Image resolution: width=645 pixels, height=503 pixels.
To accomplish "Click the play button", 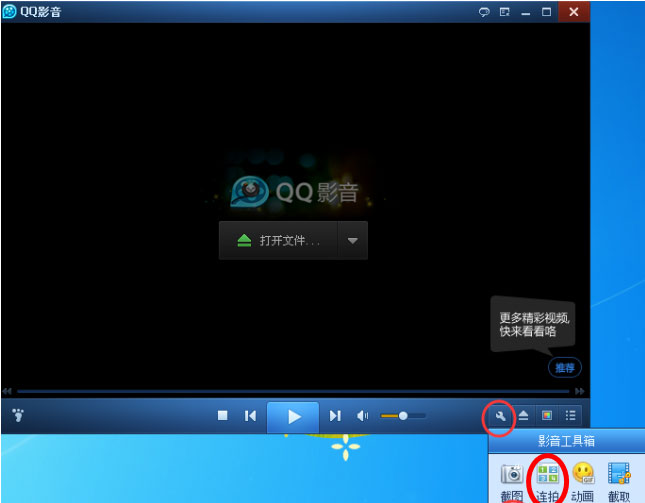I will pos(293,416).
